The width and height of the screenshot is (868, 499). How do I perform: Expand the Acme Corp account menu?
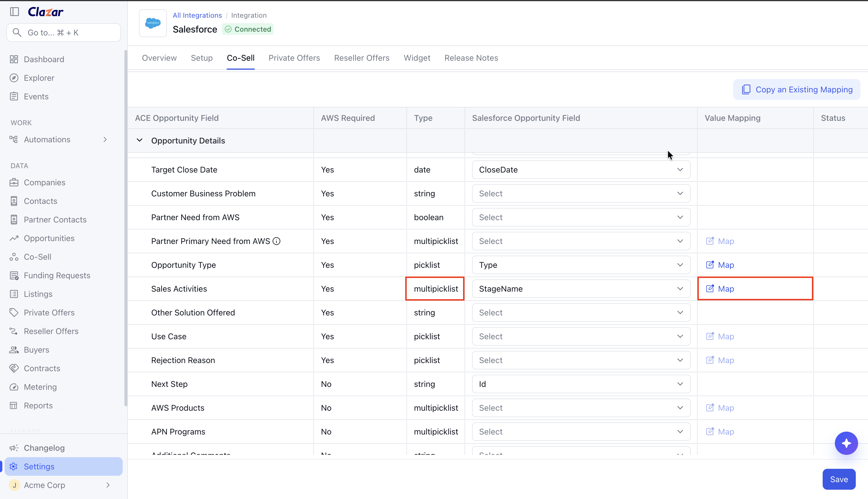click(x=108, y=485)
